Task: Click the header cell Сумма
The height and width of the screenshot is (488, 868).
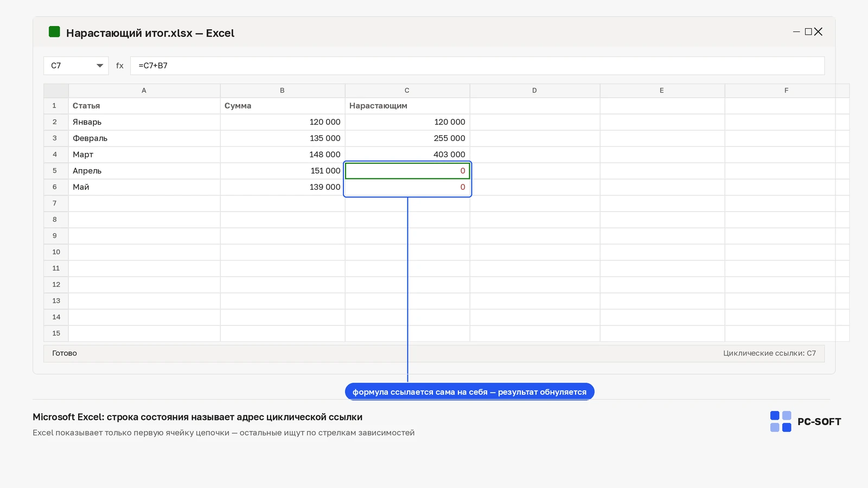Action: 283,106
